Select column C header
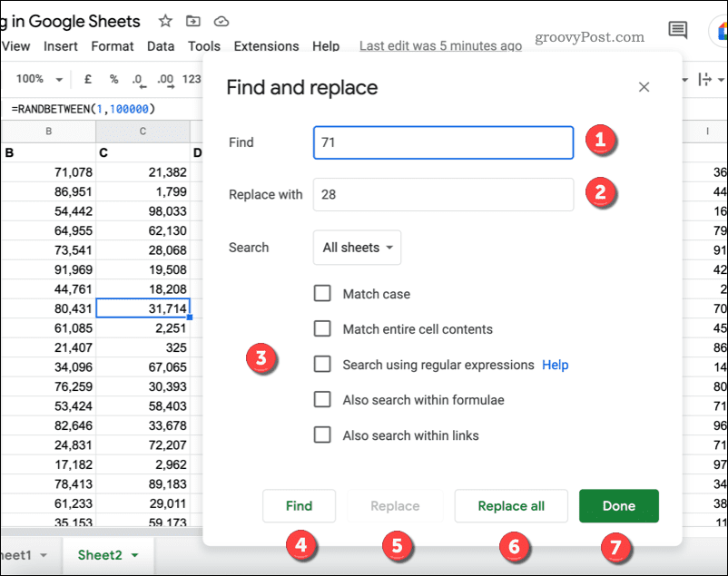 (143, 132)
